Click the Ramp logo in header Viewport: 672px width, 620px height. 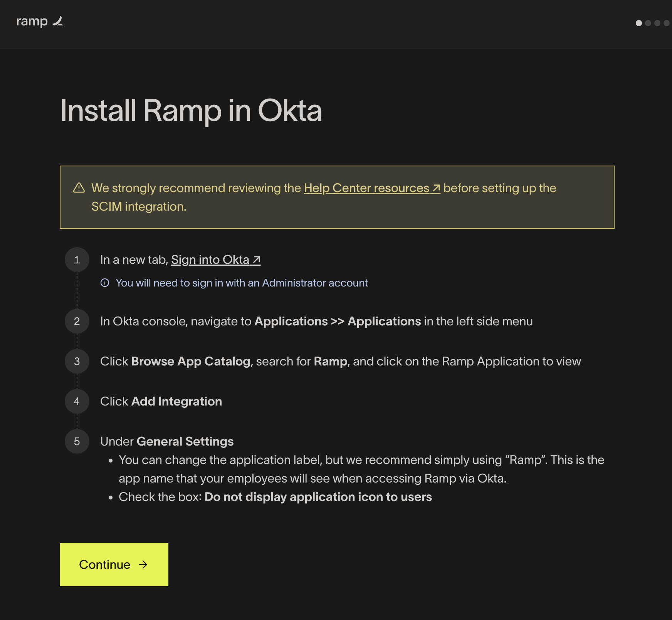click(x=39, y=21)
